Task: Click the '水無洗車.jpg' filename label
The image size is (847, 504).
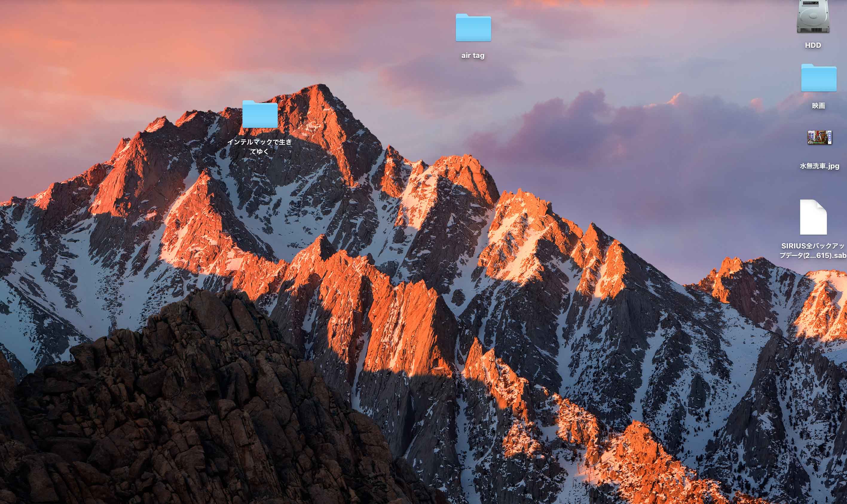Action: click(x=819, y=166)
